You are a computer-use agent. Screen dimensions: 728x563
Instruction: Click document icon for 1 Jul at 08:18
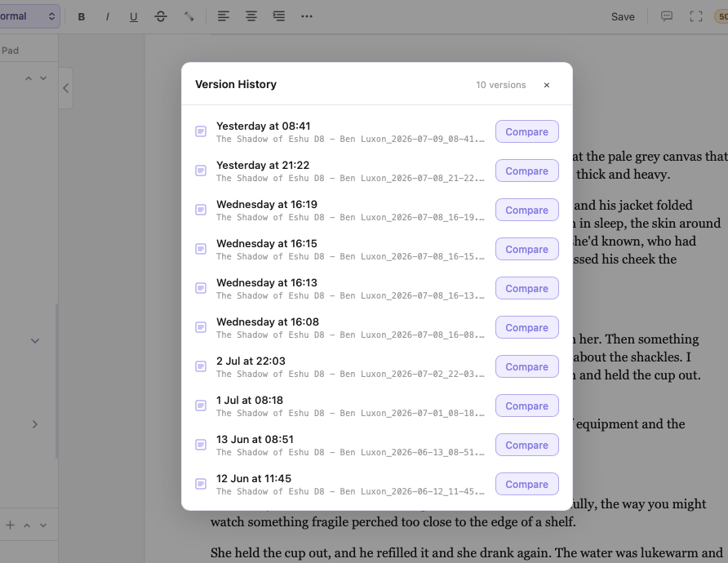[x=201, y=406]
